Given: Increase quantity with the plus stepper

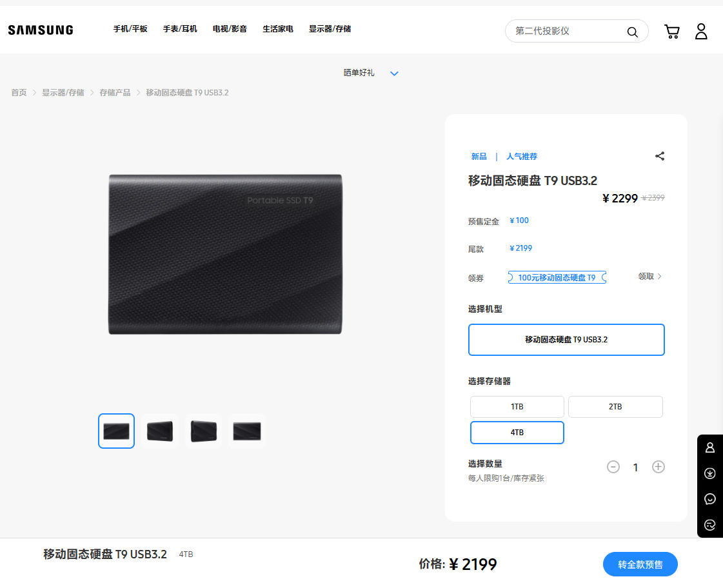Looking at the screenshot, I should pos(658,466).
